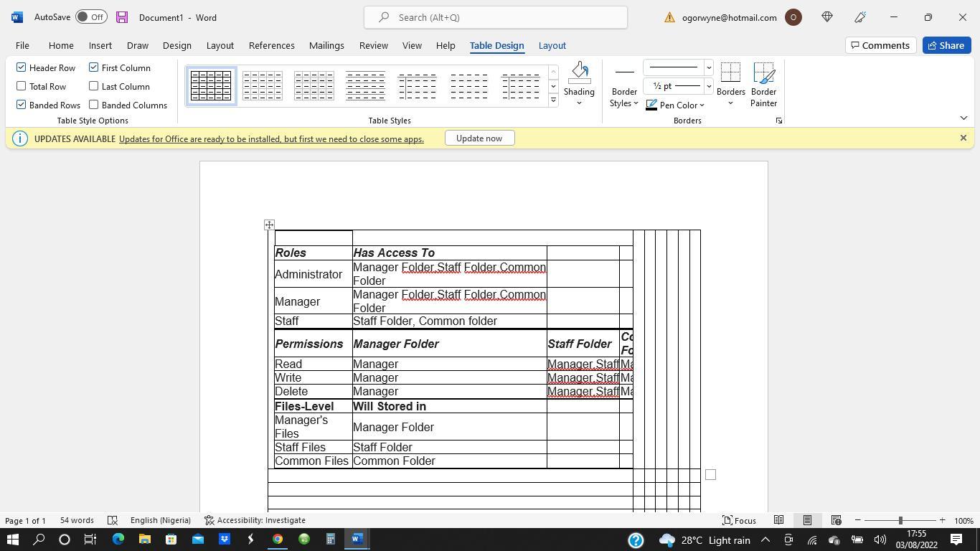Open Focus mode in status bar
The height and width of the screenshot is (551, 980).
point(739,520)
